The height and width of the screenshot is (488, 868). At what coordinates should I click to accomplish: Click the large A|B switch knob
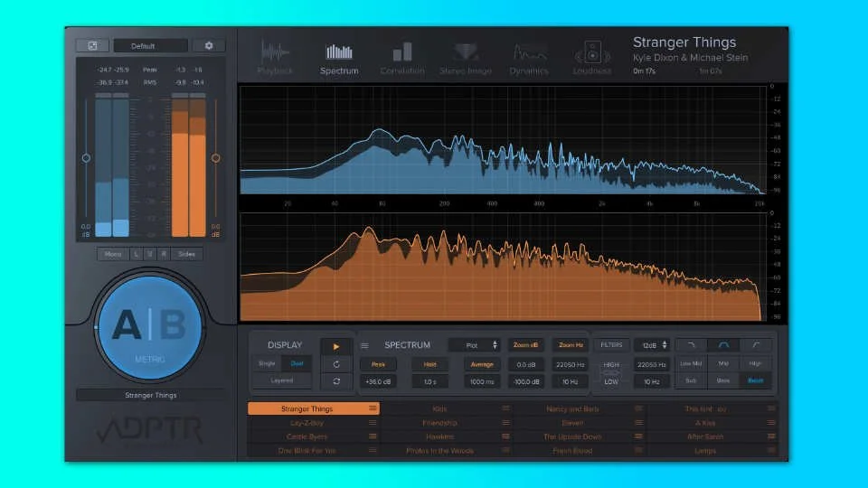[x=150, y=327]
